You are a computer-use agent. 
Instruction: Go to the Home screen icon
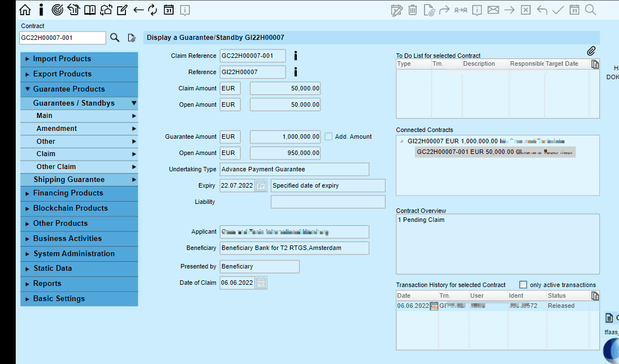pos(25,10)
